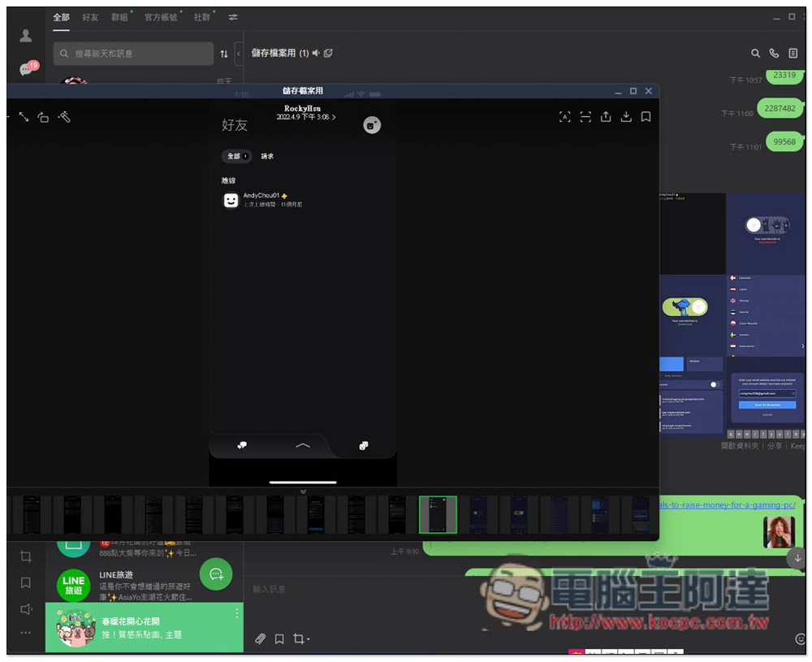Select the highlighted green-bordered thumbnail
The image size is (812, 662).
(x=438, y=514)
